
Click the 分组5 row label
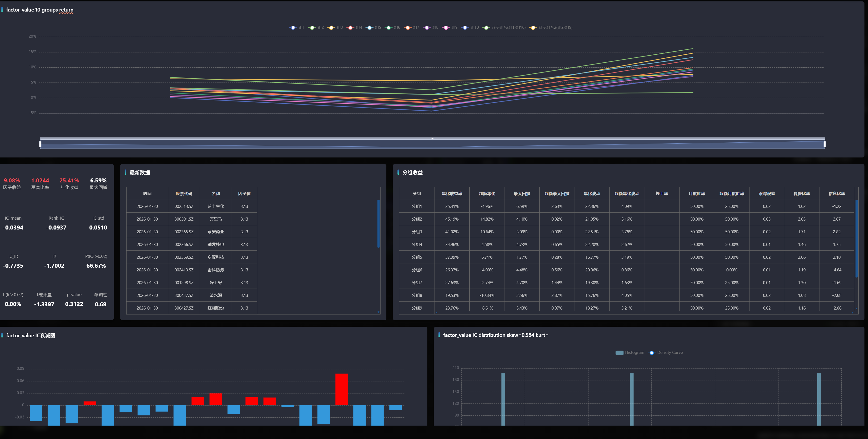point(417,257)
